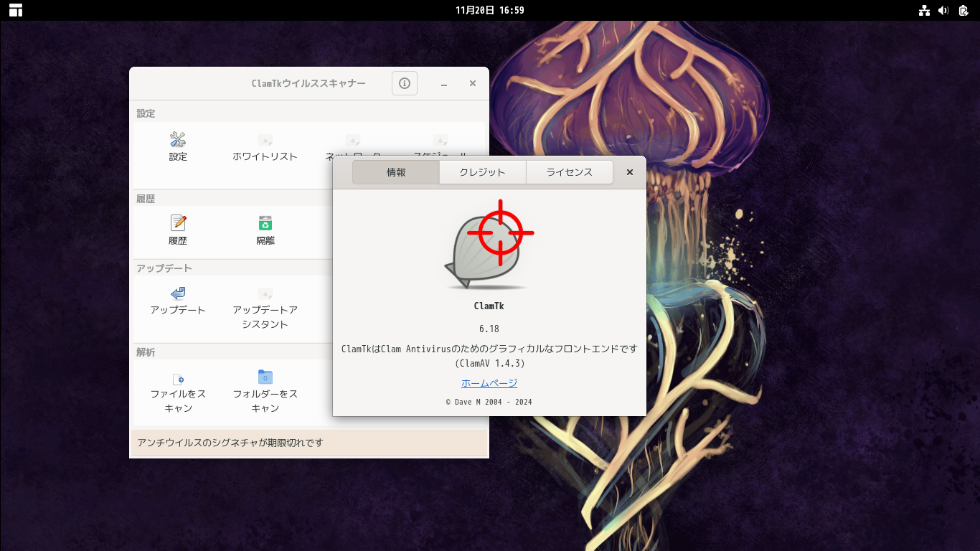
Task: Click the expired signature warning message
Action: [230, 443]
